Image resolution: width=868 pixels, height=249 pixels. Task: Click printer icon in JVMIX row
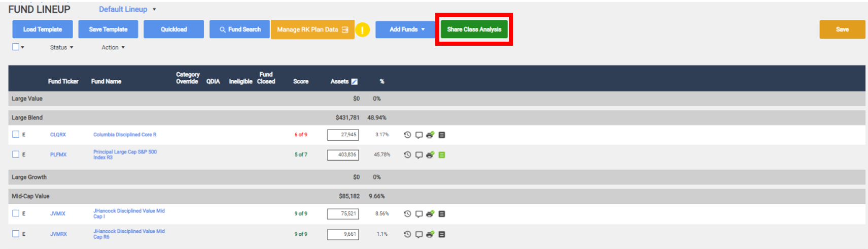(x=430, y=214)
